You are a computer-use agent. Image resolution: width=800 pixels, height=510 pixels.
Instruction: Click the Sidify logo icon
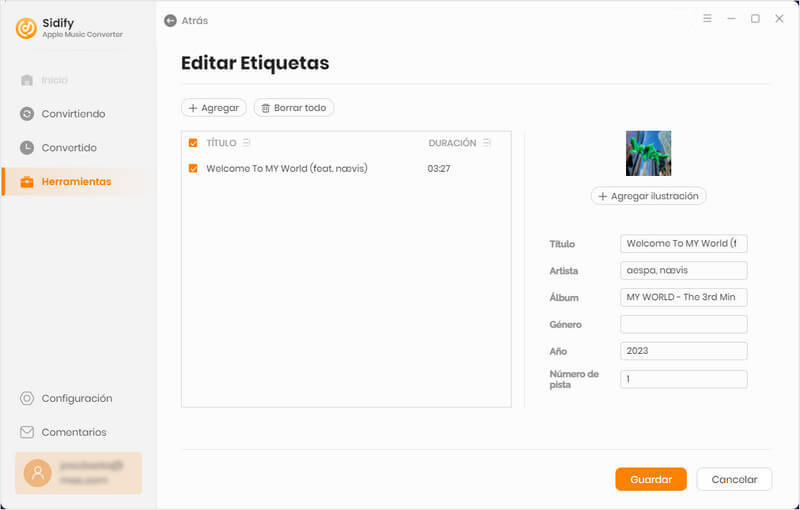[26, 28]
